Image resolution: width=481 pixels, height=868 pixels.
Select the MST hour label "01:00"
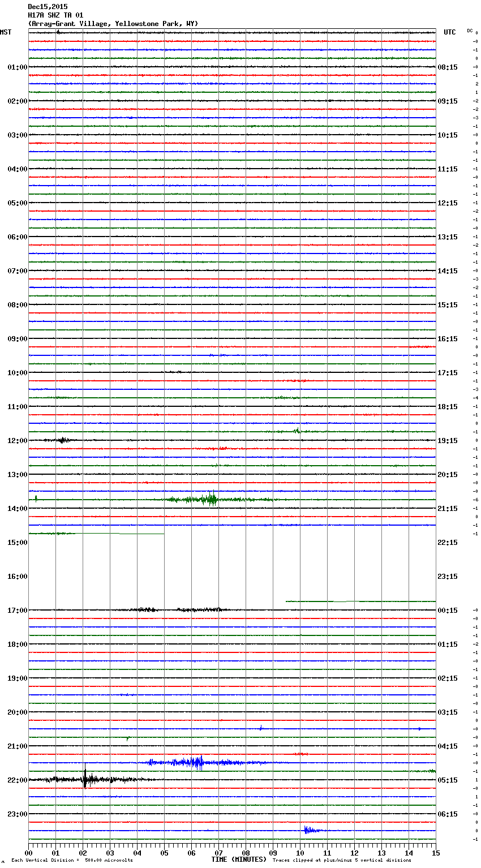coord(18,67)
